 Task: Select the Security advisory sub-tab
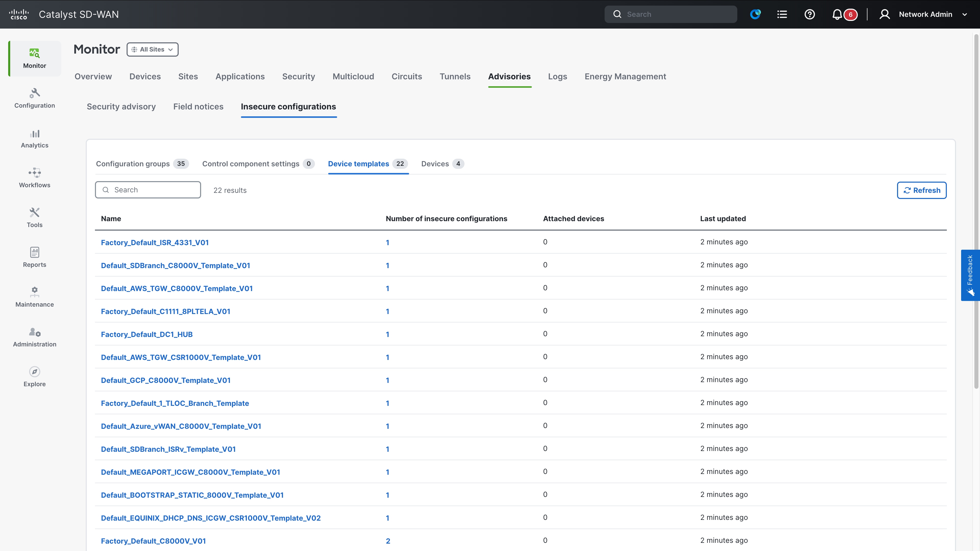tap(121, 107)
